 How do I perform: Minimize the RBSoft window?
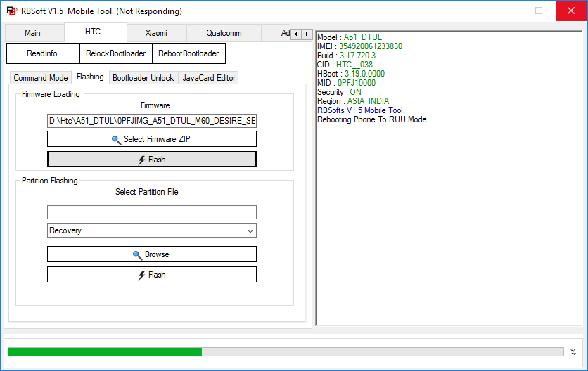click(x=507, y=11)
